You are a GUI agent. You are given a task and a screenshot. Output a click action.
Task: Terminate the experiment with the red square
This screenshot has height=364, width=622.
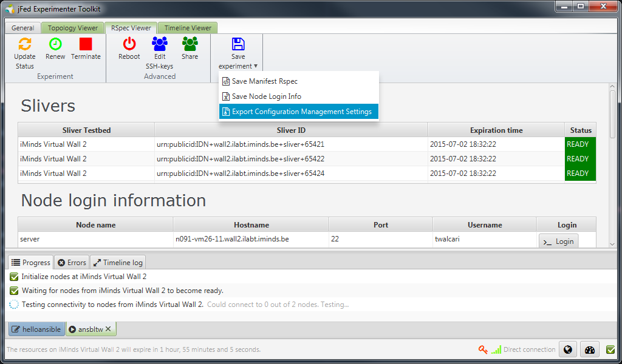pyautogui.click(x=86, y=44)
